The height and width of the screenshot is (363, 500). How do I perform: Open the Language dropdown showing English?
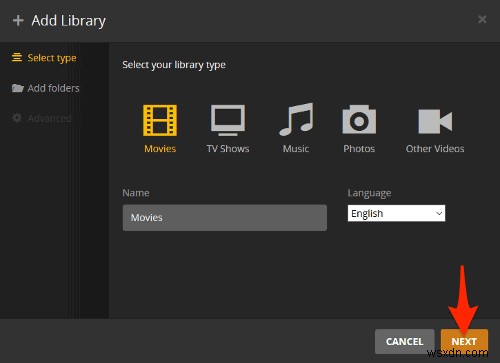coord(396,213)
